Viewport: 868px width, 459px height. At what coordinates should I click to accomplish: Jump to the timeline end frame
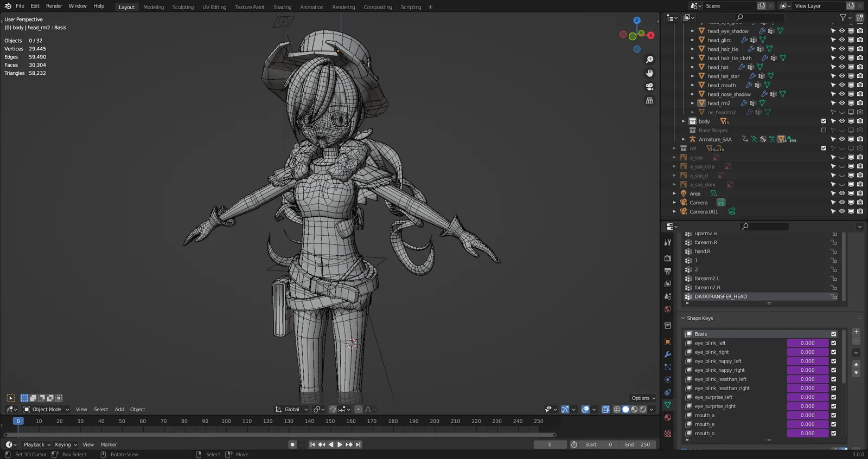(x=358, y=444)
